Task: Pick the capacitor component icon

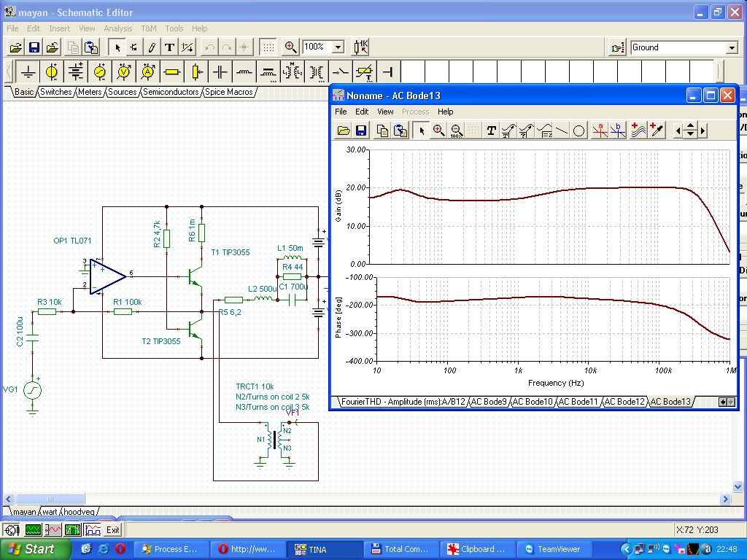Action: (x=220, y=71)
